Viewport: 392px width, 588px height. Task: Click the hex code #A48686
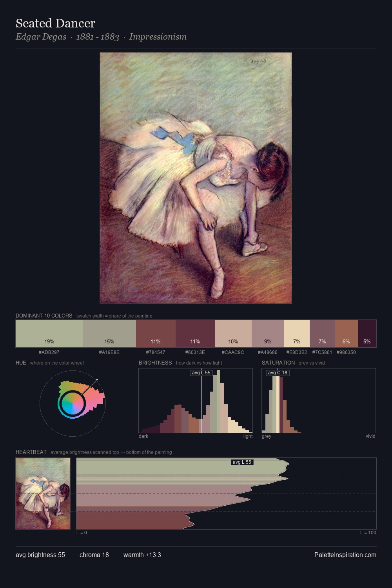click(x=268, y=352)
